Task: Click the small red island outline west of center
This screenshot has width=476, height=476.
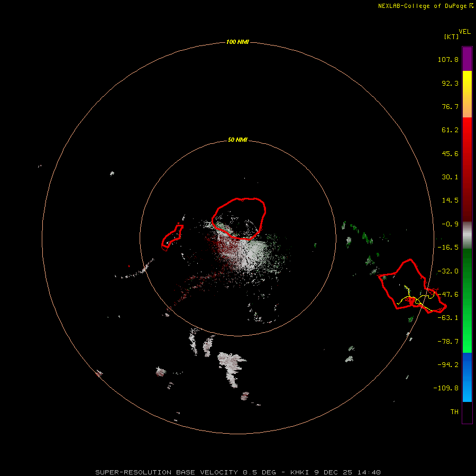Action: click(x=172, y=237)
